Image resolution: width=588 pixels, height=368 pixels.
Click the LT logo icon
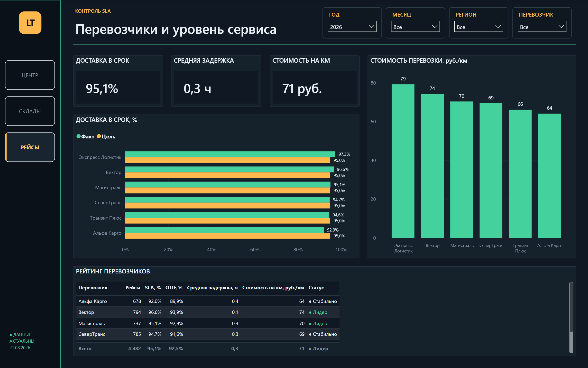click(x=30, y=23)
